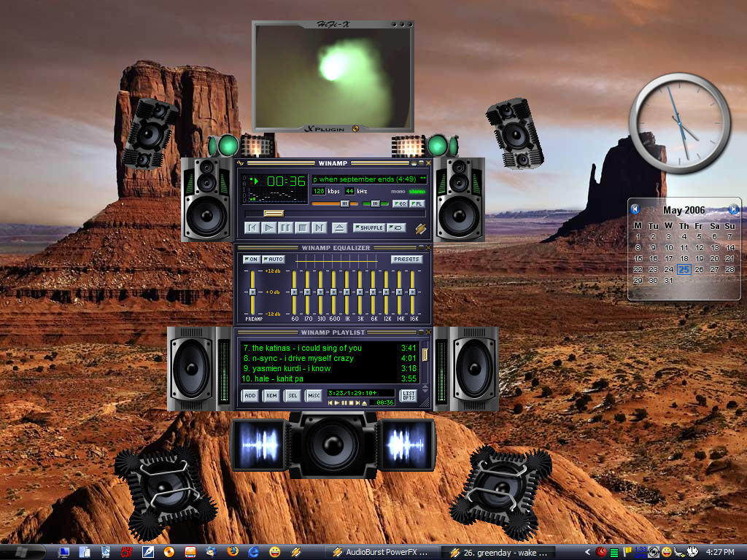Pause playback in the Winamp main window
The image size is (747, 560).
click(x=285, y=227)
